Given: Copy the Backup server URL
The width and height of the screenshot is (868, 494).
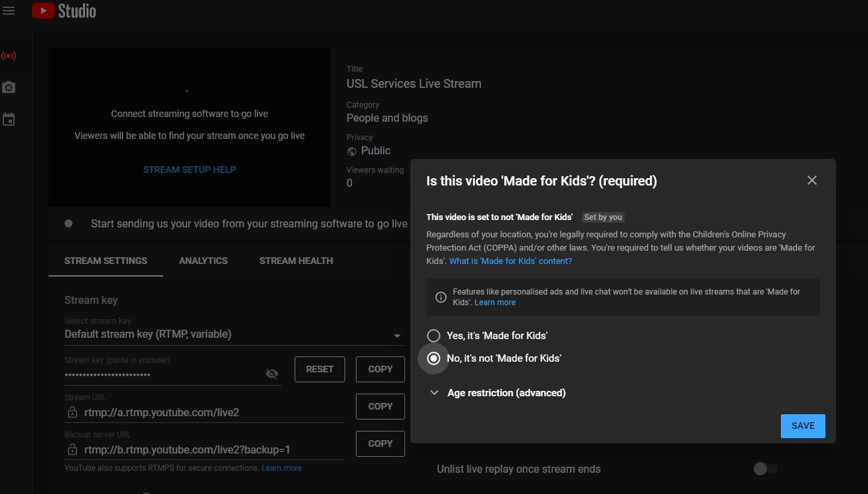Looking at the screenshot, I should [380, 443].
